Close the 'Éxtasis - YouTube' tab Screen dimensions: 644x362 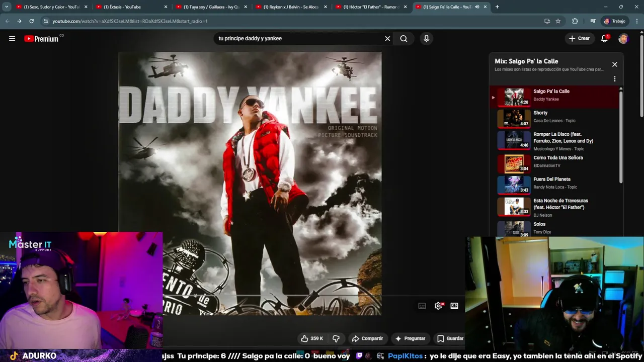[166, 7]
